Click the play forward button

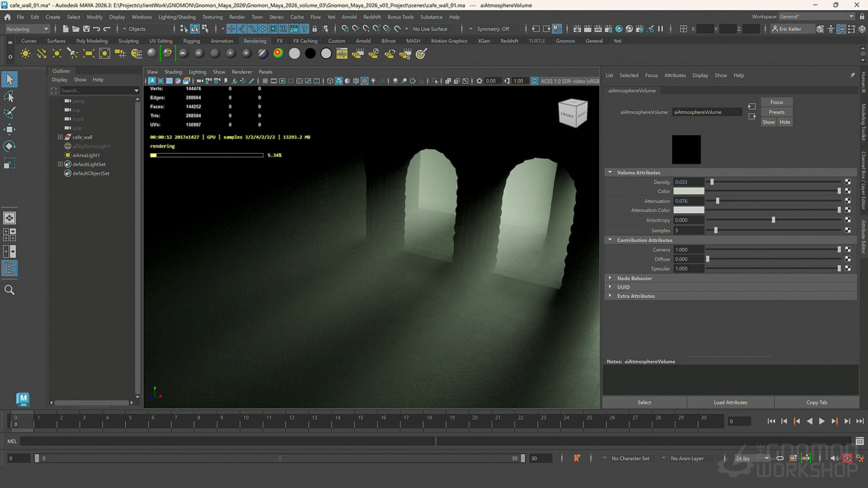click(822, 421)
